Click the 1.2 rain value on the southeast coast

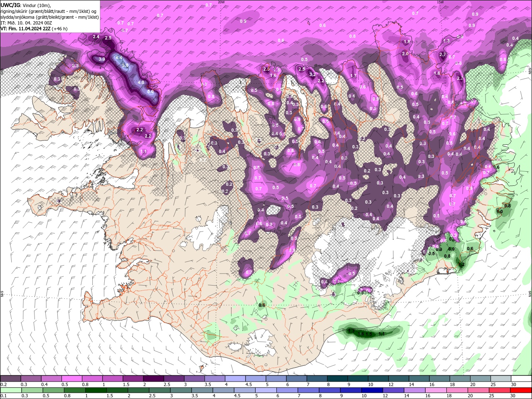[x=461, y=264]
